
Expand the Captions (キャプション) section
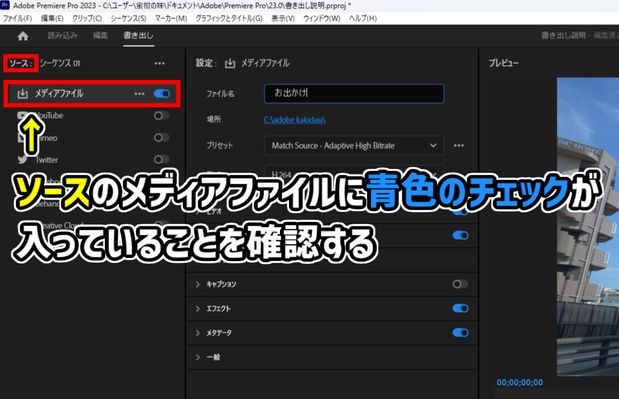coord(198,284)
